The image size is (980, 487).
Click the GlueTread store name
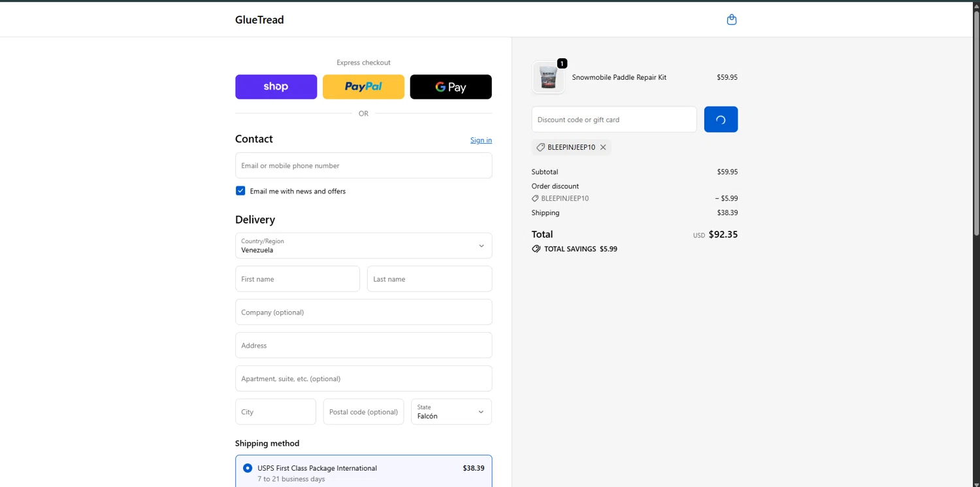[259, 20]
